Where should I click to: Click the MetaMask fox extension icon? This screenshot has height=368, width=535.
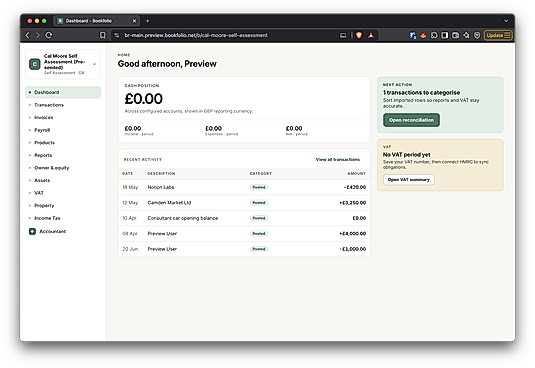point(423,35)
